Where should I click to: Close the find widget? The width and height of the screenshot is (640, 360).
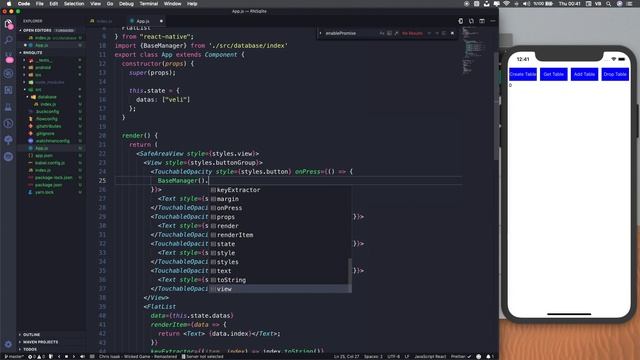[452, 33]
